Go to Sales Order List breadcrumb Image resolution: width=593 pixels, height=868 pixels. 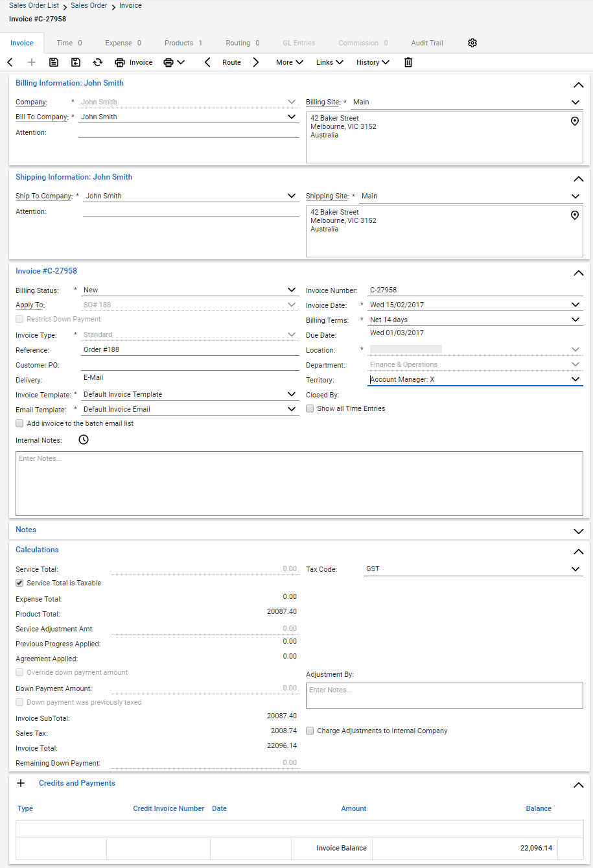coord(34,5)
